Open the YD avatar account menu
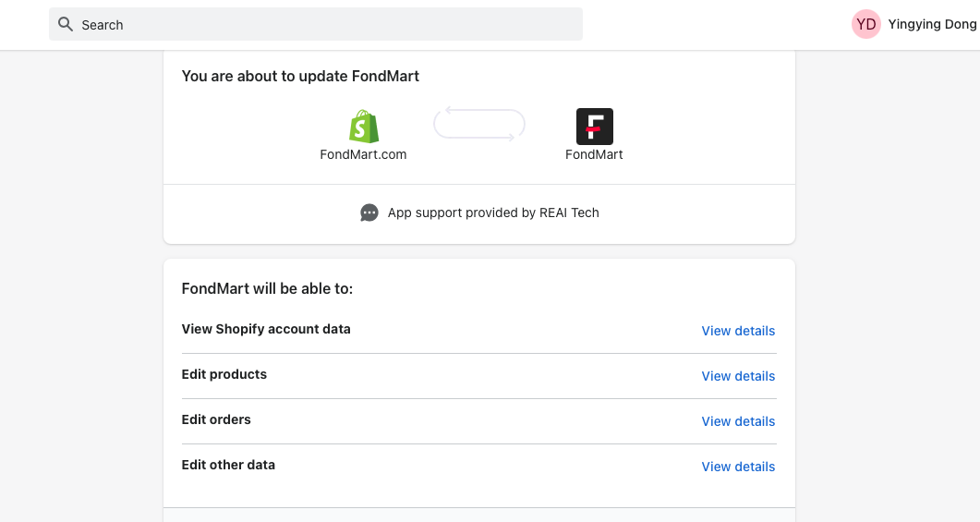Screen dimensions: 980x522 click(865, 25)
